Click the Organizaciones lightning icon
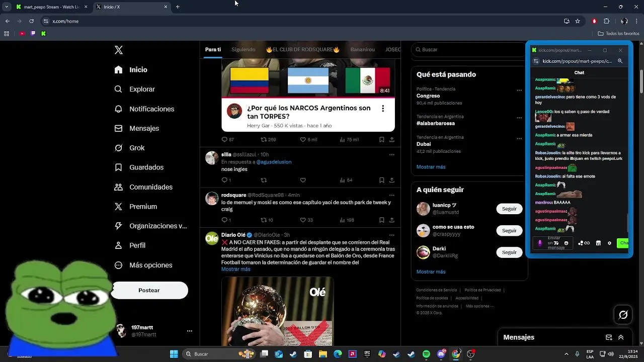This screenshot has width=644, height=362. tap(118, 226)
